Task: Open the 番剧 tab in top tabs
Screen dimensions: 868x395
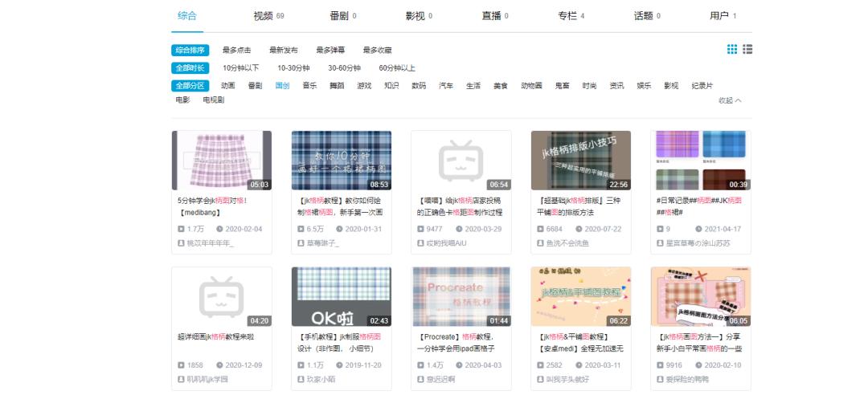Action: [342, 16]
